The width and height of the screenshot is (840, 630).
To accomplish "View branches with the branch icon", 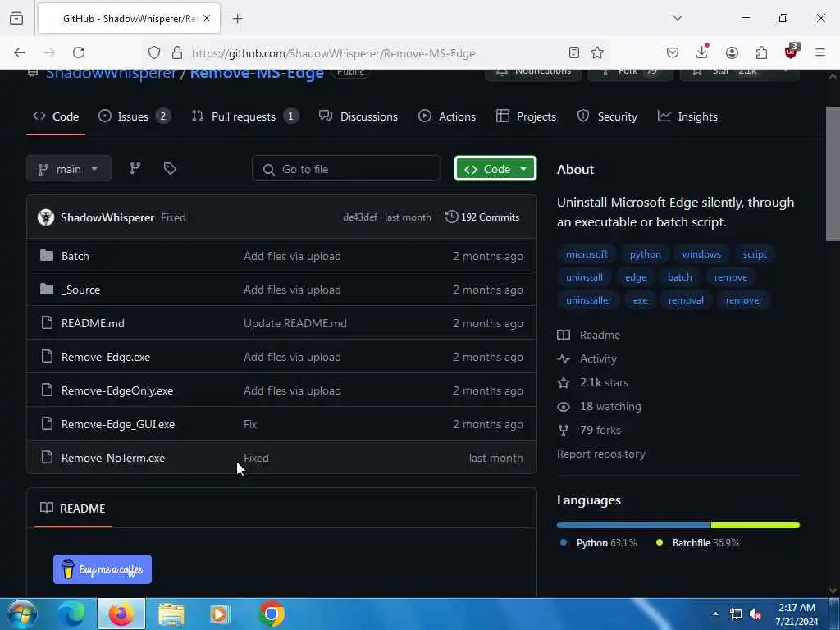I will point(135,168).
